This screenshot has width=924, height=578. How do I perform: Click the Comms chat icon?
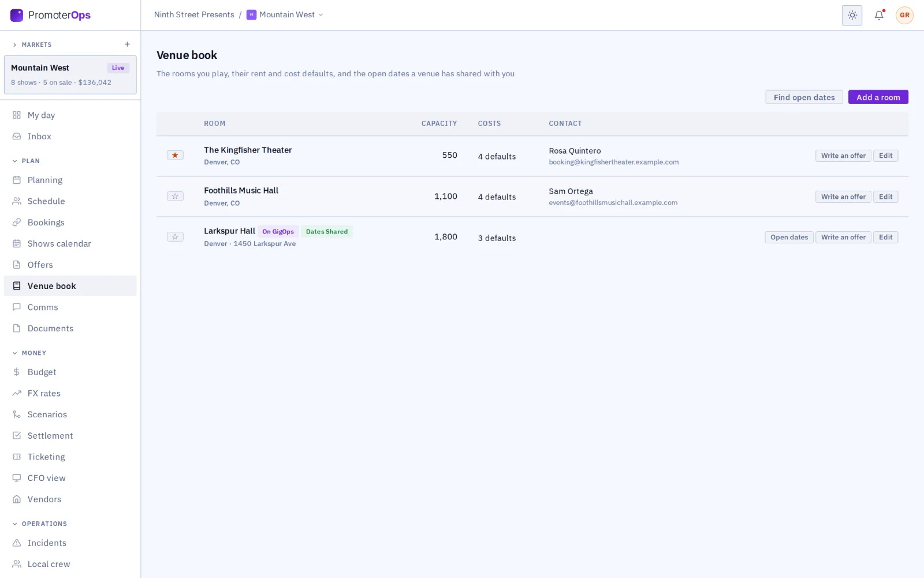17,307
